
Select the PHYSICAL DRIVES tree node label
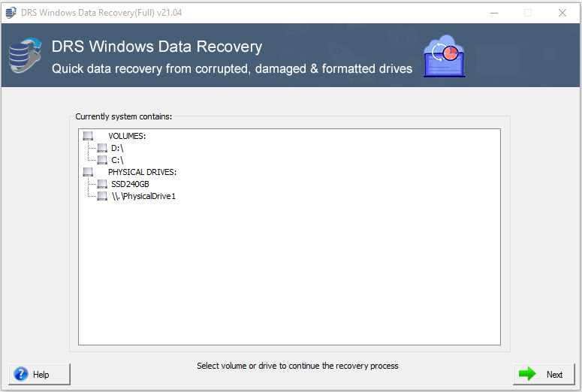[142, 172]
